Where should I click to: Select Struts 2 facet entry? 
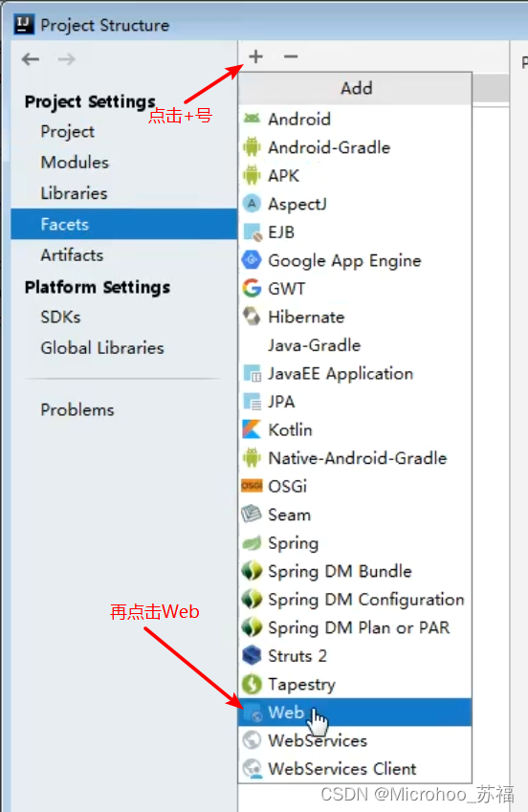[355, 655]
